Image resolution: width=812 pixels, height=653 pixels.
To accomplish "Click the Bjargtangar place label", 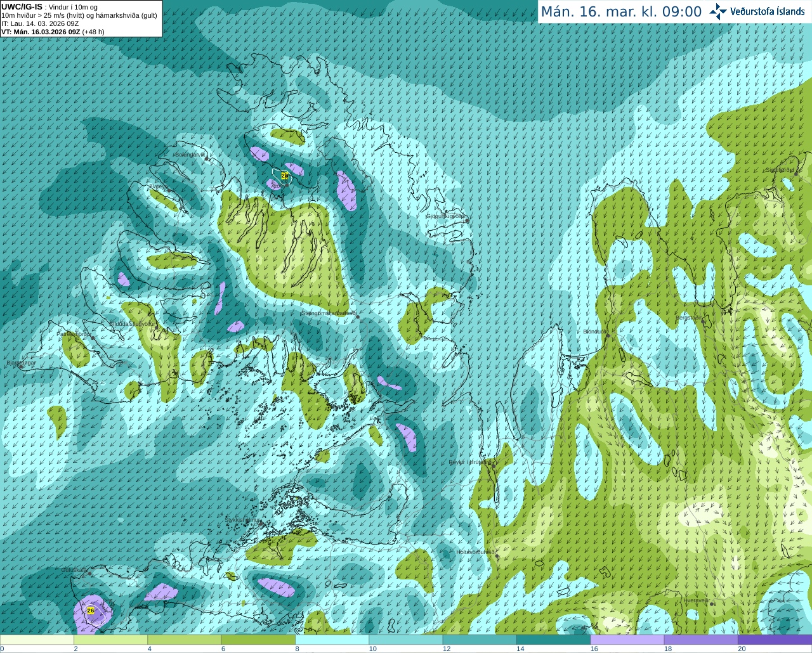I will (21, 363).
